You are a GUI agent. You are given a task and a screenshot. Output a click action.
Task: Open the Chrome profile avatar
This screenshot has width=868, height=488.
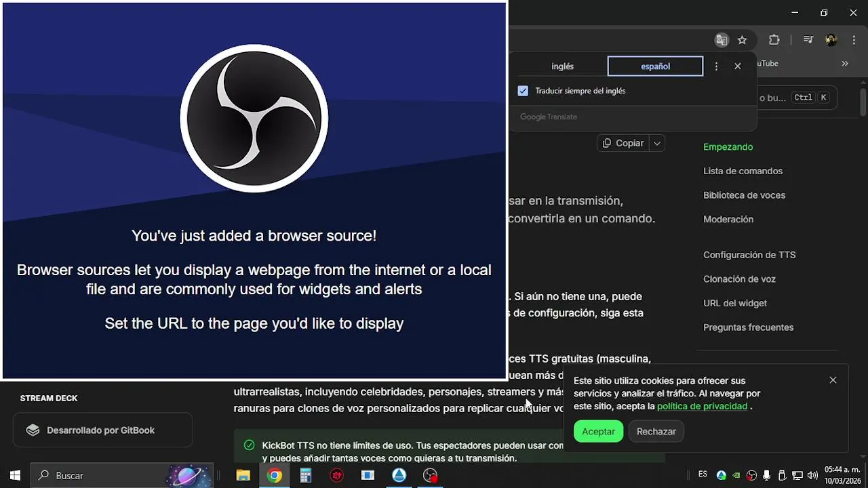tap(831, 40)
